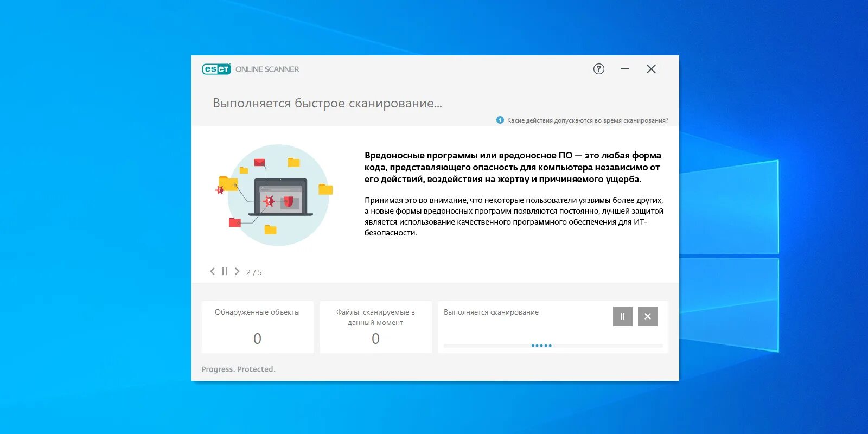
Task: Click the 'Выполняется быстрое сканирование...' heading
Action: pyautogui.click(x=327, y=103)
